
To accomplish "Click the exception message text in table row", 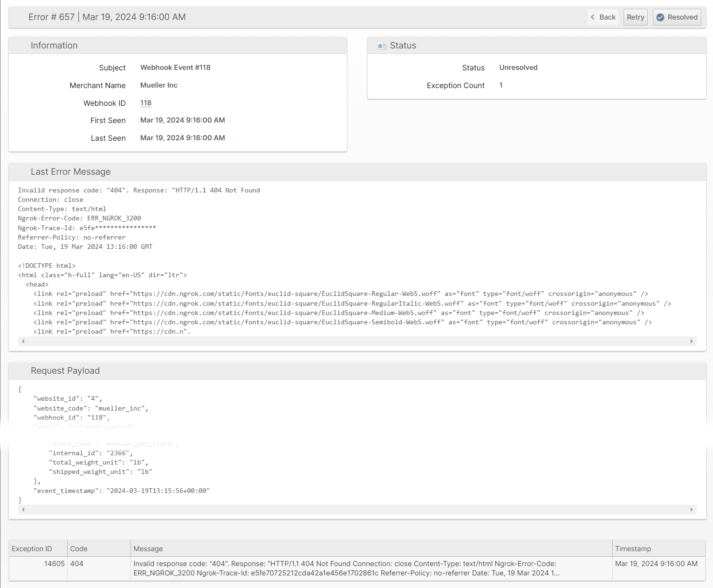I will coord(345,568).
